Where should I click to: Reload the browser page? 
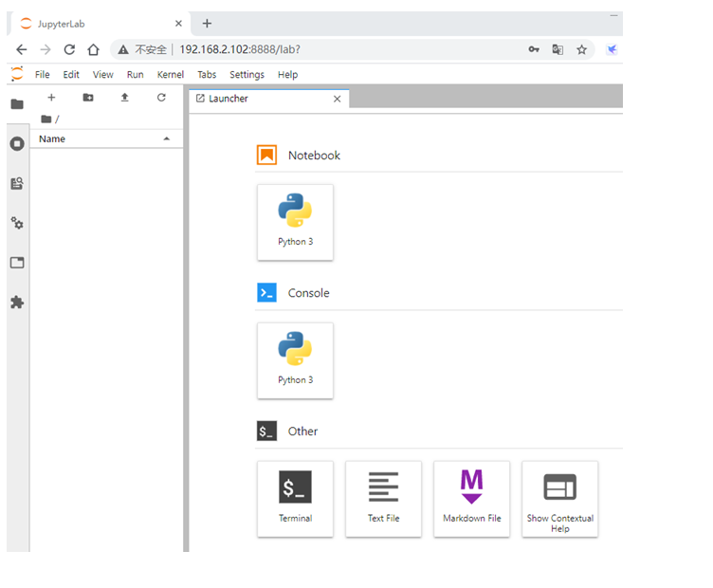(x=69, y=49)
